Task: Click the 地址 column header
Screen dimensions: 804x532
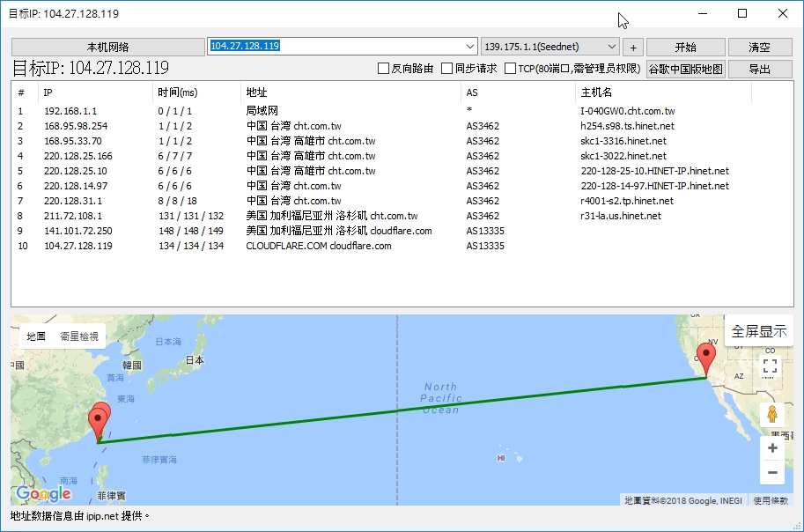Action: click(350, 92)
